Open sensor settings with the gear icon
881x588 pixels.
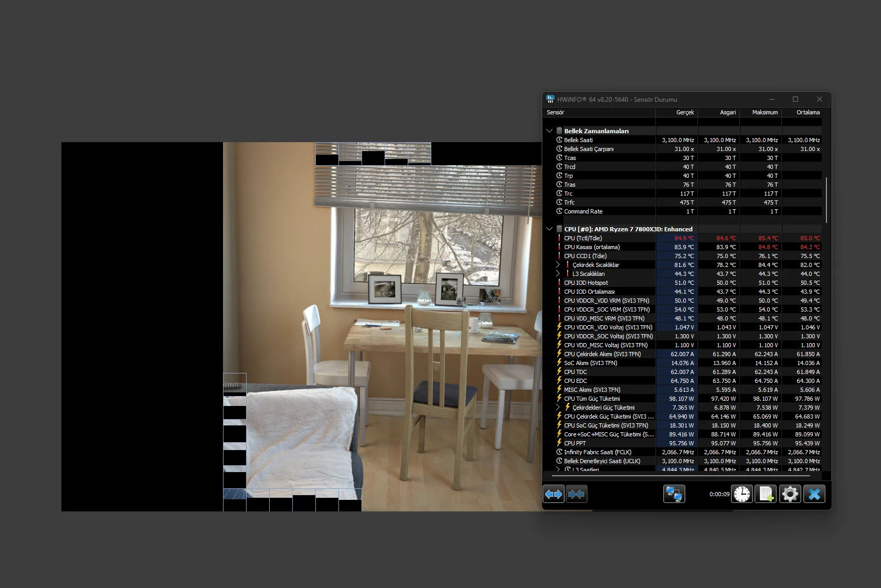(790, 494)
